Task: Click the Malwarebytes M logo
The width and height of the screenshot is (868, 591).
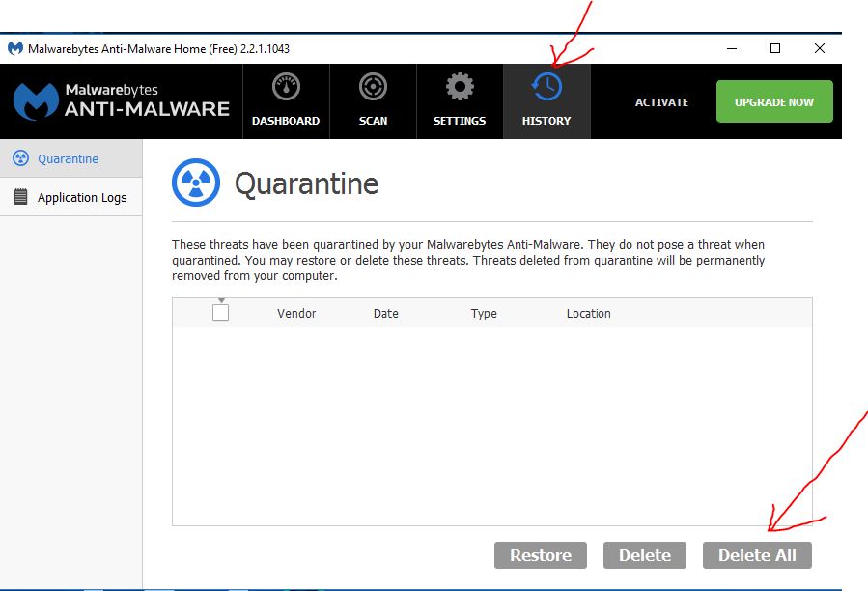Action: tap(36, 100)
